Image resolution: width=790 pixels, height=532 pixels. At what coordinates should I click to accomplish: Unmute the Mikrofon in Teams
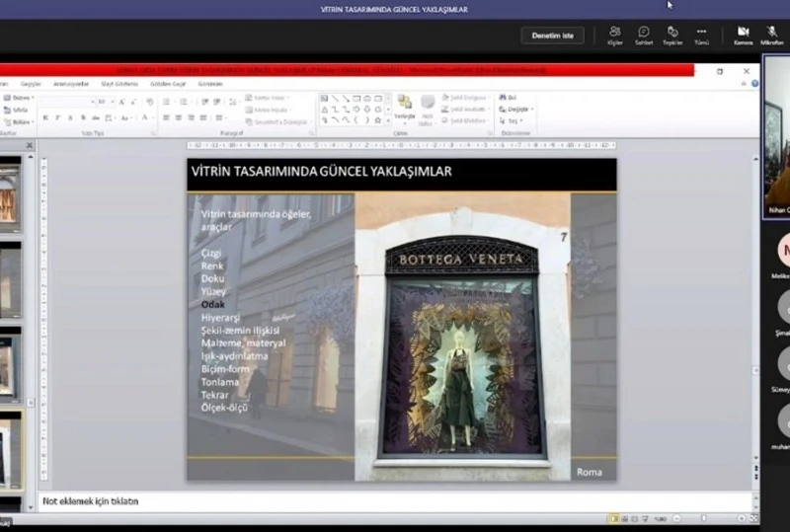pyautogui.click(x=771, y=34)
